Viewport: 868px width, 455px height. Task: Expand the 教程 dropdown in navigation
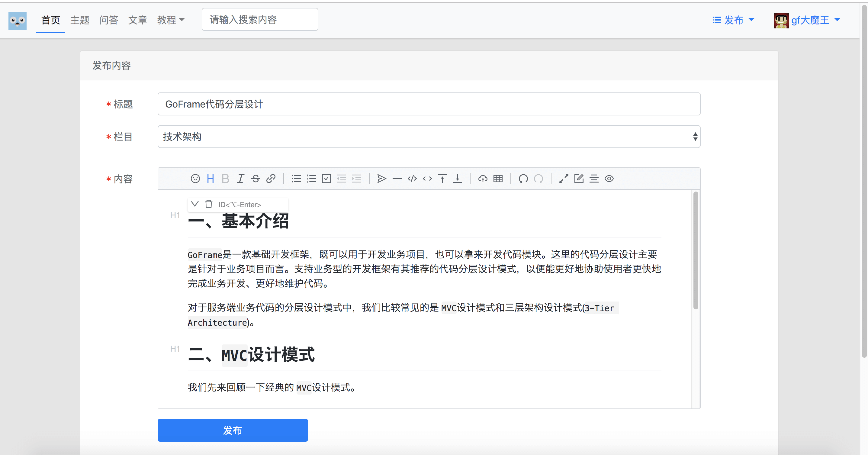pos(171,20)
